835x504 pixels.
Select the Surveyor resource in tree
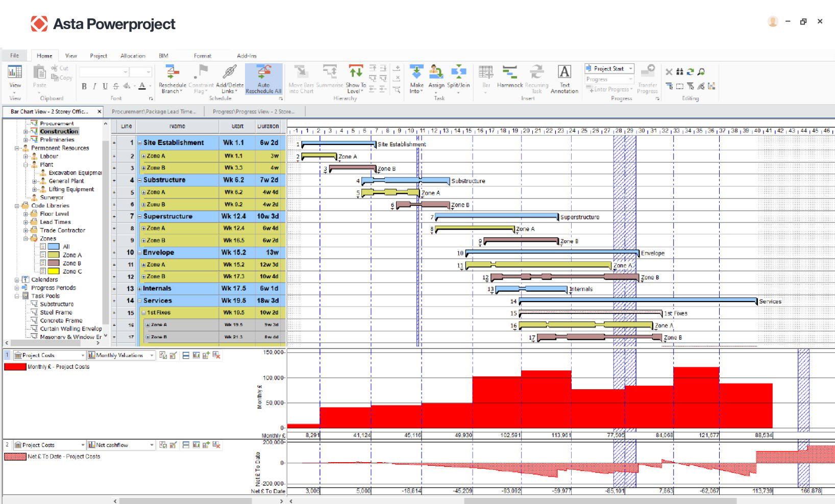(x=52, y=197)
